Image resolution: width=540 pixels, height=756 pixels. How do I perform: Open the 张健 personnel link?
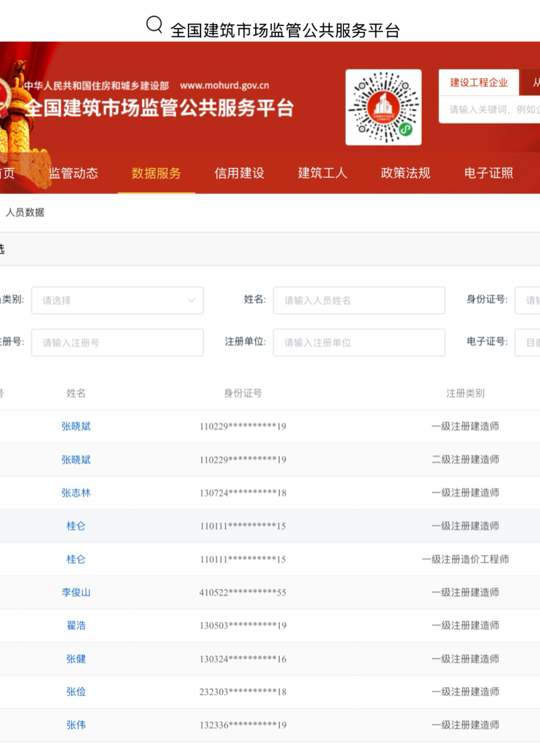76,658
